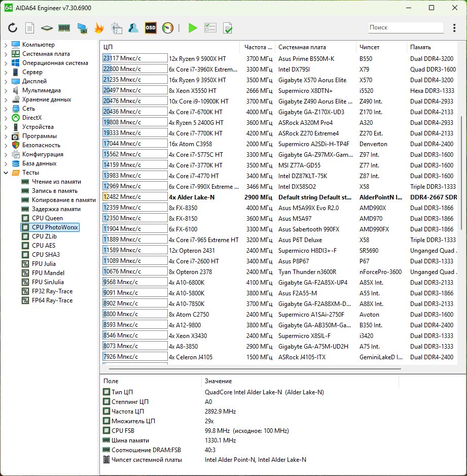Viewport: 467px width, 476px height.
Task: Open the memory module toolbar icon
Action: point(64,28)
